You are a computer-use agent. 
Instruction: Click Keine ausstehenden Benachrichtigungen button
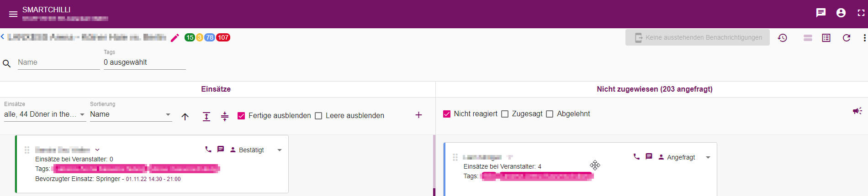tap(697, 37)
